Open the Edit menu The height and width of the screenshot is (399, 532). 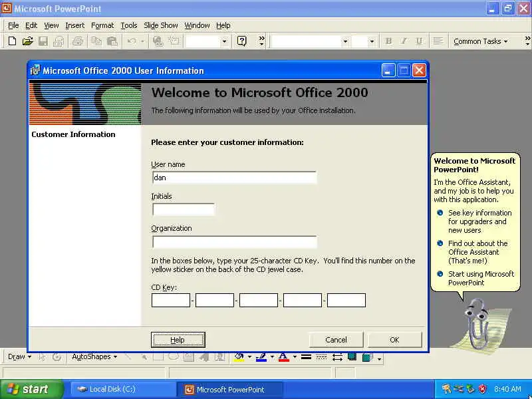31,25
